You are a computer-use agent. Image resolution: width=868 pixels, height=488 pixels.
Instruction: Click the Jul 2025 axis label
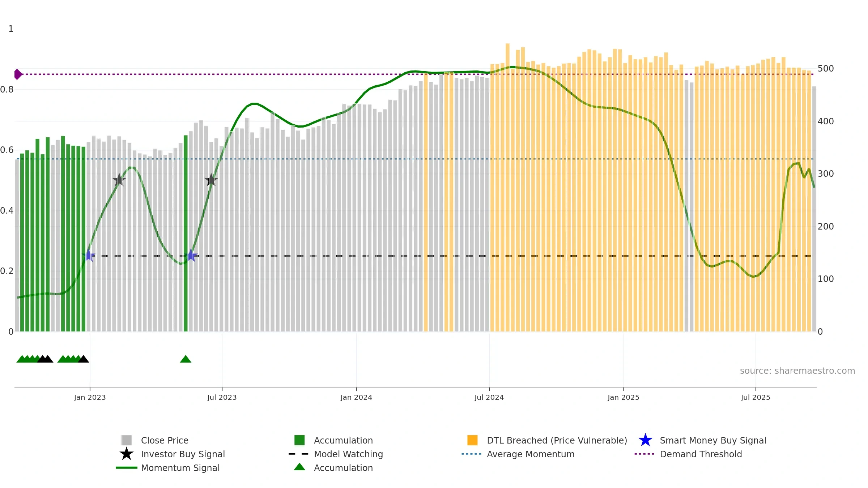[756, 398]
